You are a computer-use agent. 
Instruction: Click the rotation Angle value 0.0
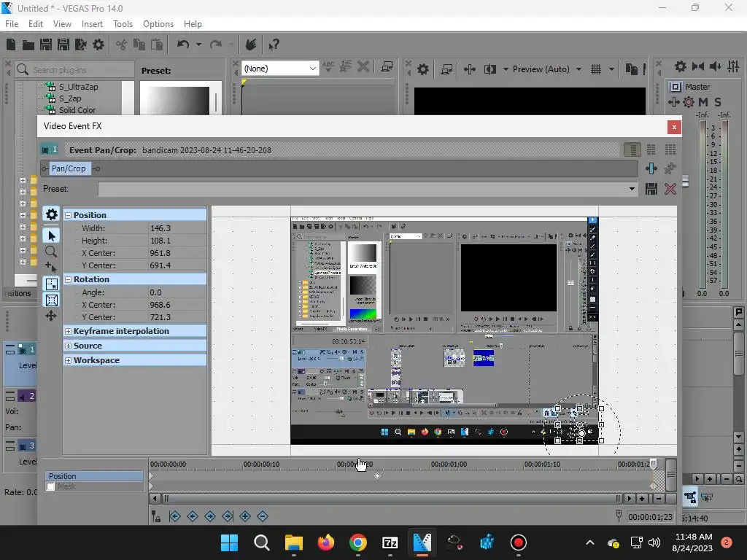[x=156, y=292]
